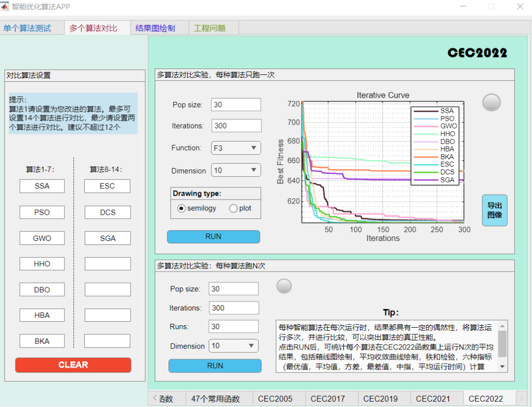
Task: Select the CEC2021 bottom tab
Action: tap(433, 399)
